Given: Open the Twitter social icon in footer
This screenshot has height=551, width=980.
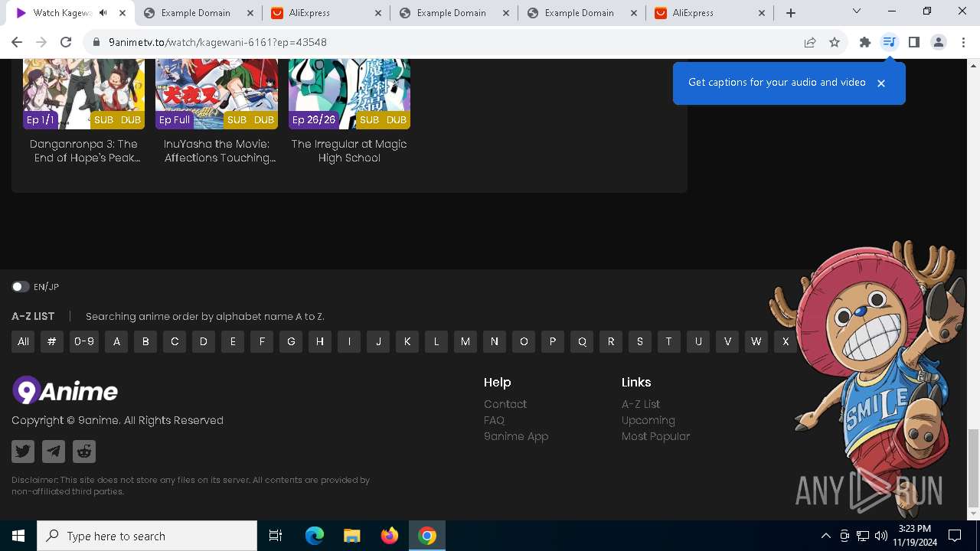Looking at the screenshot, I should pos(23,452).
